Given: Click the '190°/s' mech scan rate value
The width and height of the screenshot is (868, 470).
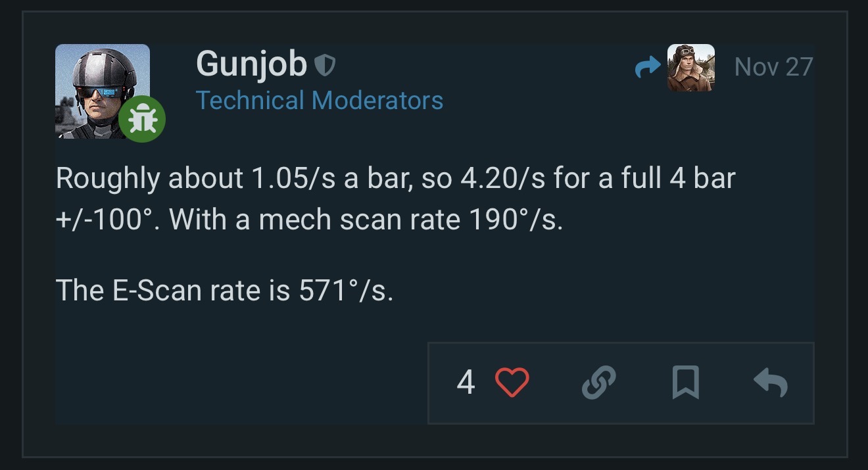Looking at the screenshot, I should coord(515,219).
